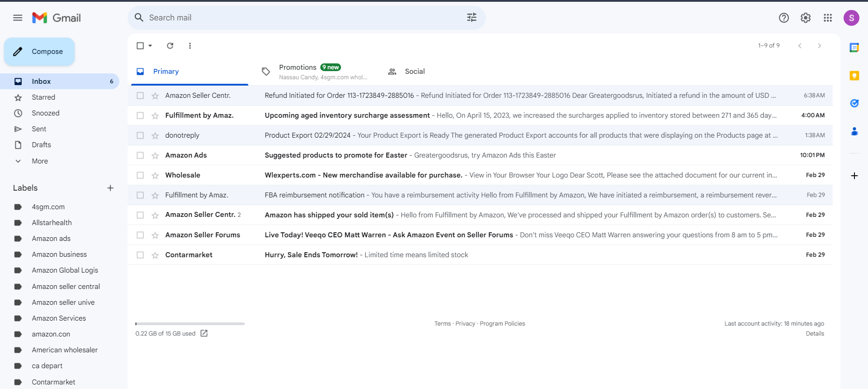Open Google Keep side panel
Screen dimensions: 868x389
point(854,76)
